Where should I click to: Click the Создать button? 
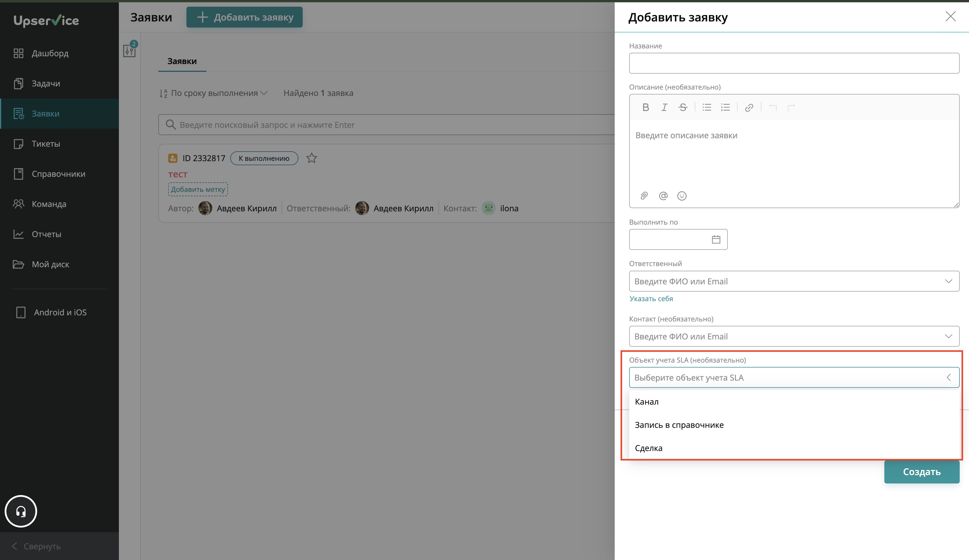pyautogui.click(x=921, y=472)
